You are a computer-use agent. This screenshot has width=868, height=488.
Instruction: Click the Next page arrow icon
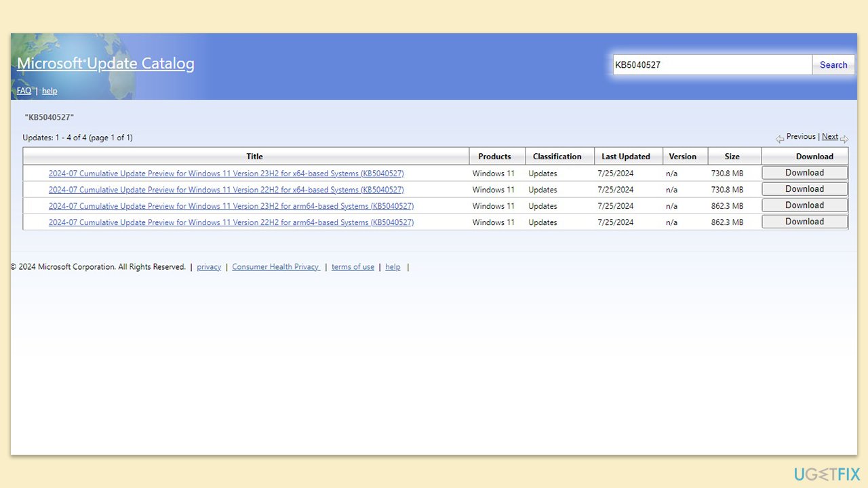844,139
